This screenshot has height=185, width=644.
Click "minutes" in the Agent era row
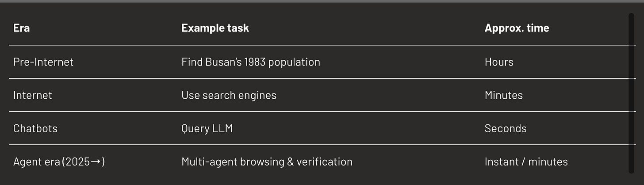(548, 162)
